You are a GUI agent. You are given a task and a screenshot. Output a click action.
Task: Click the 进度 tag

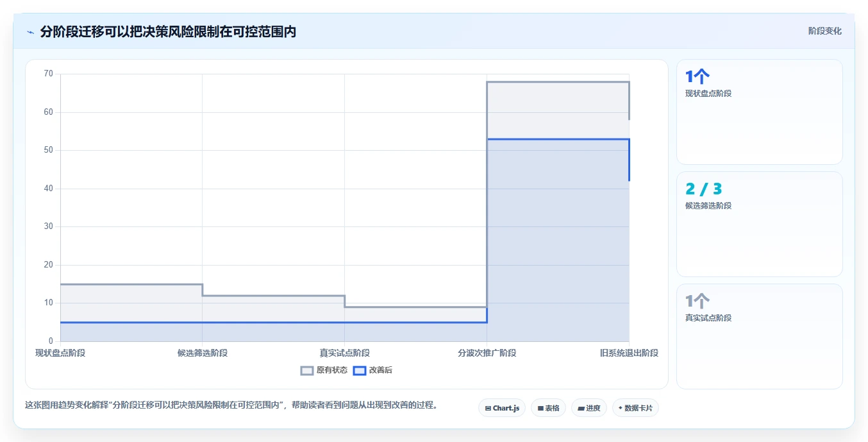click(x=589, y=408)
